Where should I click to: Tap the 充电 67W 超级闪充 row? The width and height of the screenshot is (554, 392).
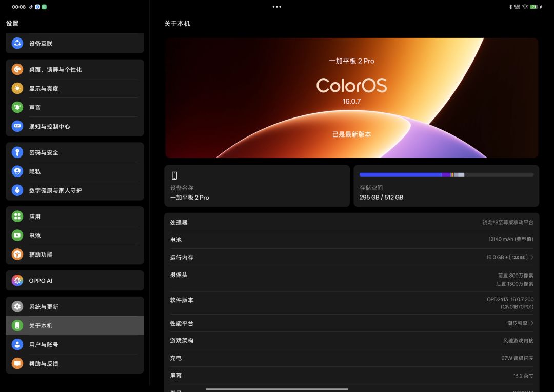click(351, 358)
